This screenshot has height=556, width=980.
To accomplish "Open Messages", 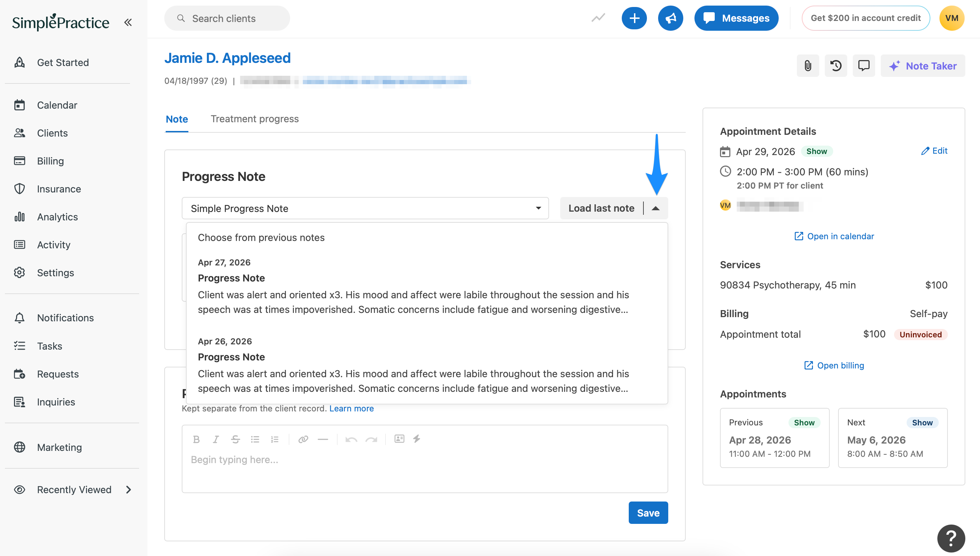I will click(736, 18).
